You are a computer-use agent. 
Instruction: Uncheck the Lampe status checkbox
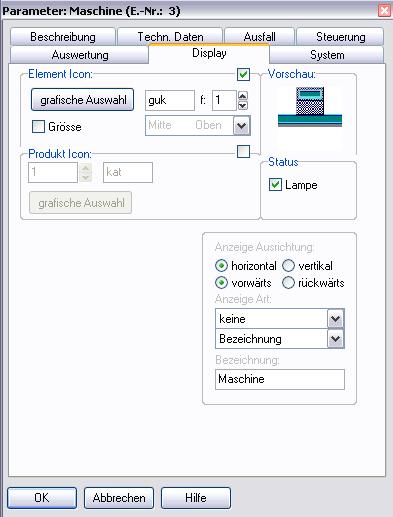(x=275, y=185)
